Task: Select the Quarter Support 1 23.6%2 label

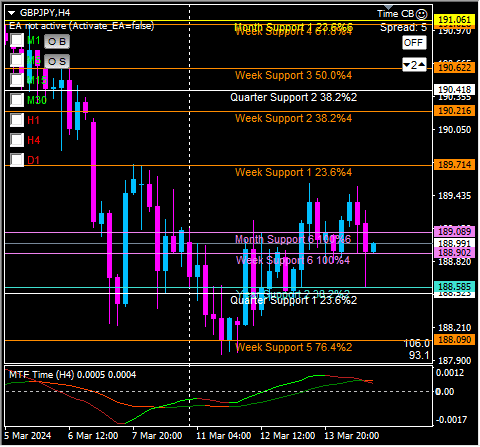Action: (x=293, y=301)
